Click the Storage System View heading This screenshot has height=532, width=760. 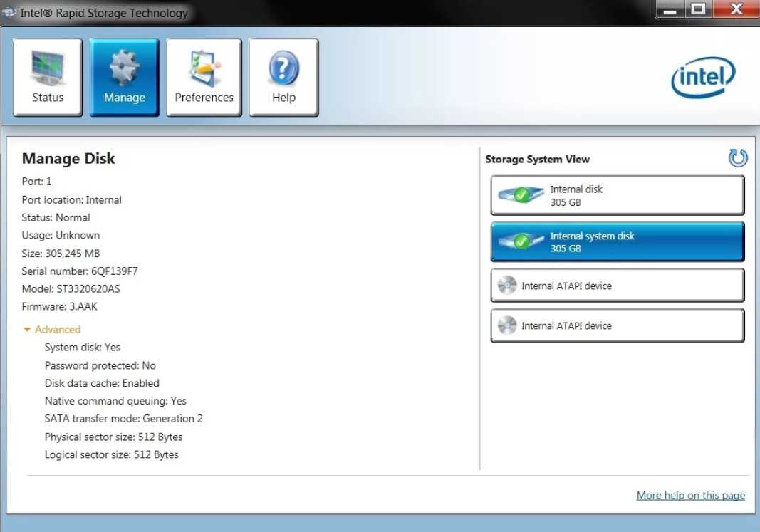click(538, 160)
